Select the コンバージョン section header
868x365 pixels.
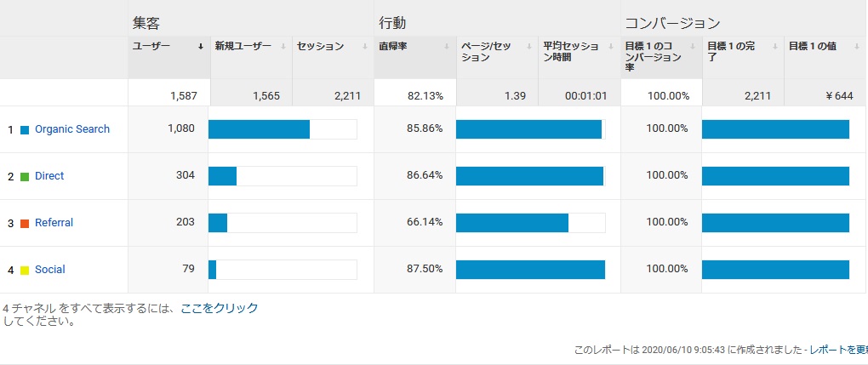click(672, 23)
